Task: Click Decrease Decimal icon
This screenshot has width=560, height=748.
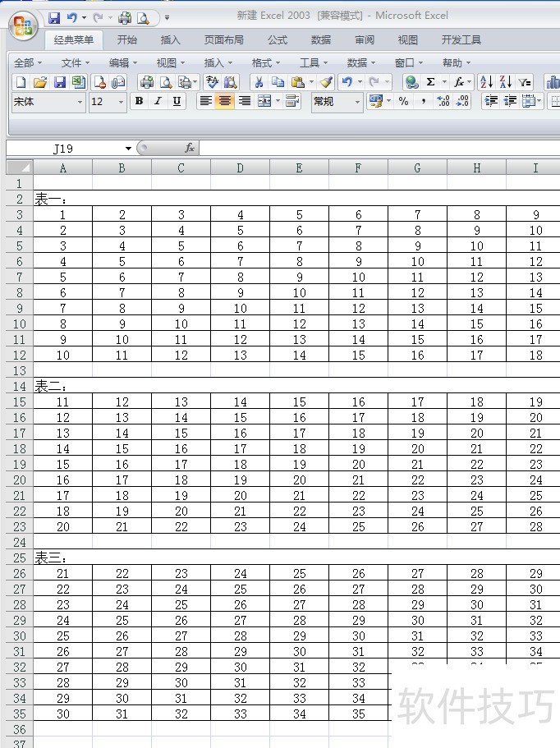Action: coord(462,101)
